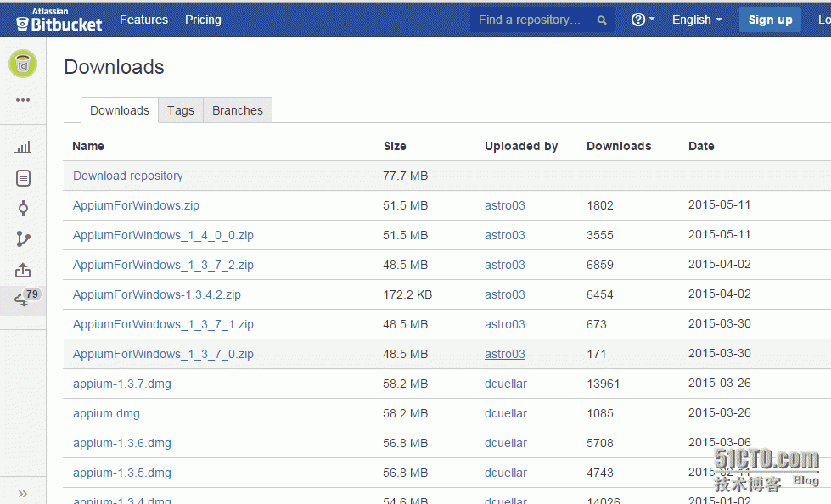
Task: Open the Source document sidebar icon
Action: click(x=23, y=178)
